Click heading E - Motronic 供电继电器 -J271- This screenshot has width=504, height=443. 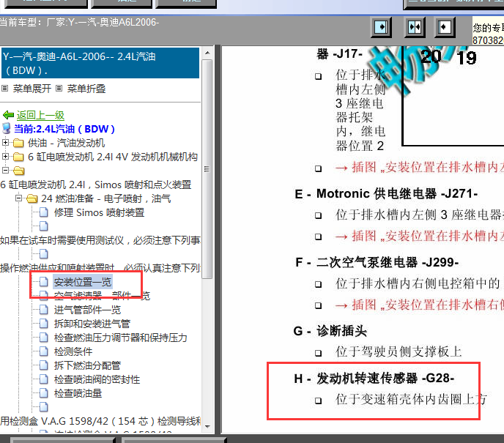(386, 194)
